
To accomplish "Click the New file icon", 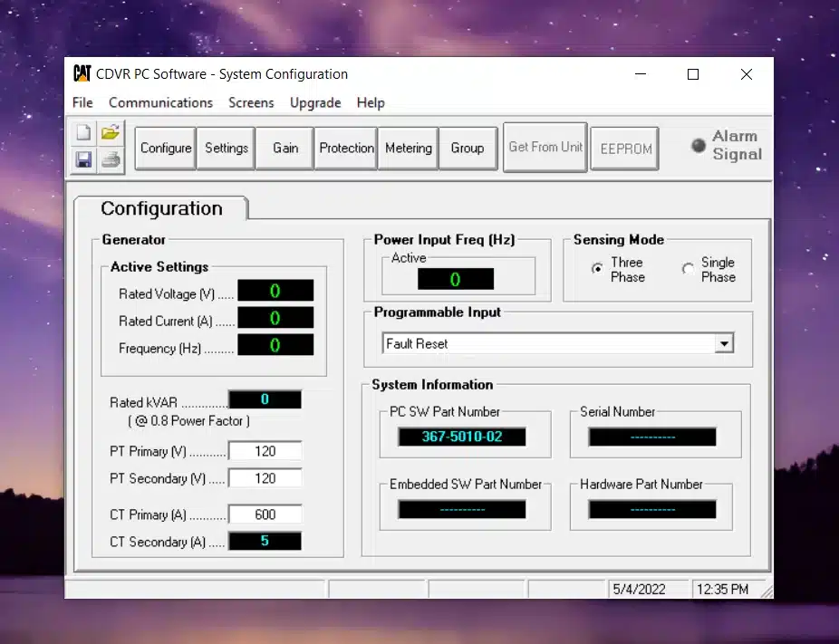I will 83,132.
